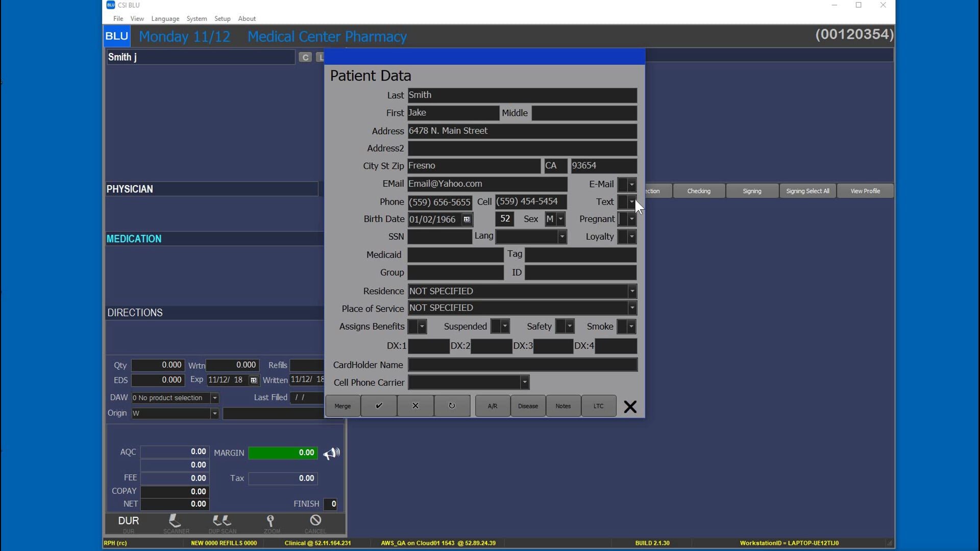Click the CANCEL icon in bottom toolbar
980x551 pixels.
pos(315,523)
